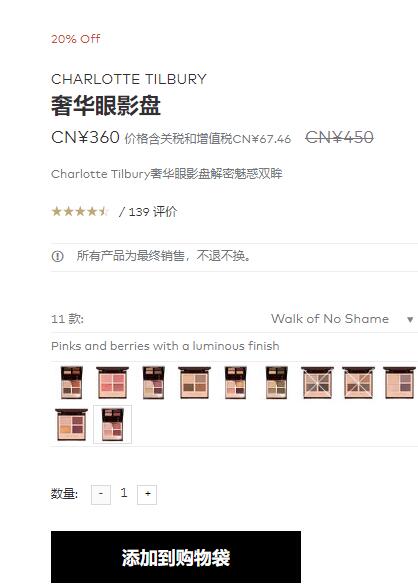Image resolution: width=418 pixels, height=587 pixels.
Task: Click the 添加到购物袋 add to bag button
Action: point(176,557)
